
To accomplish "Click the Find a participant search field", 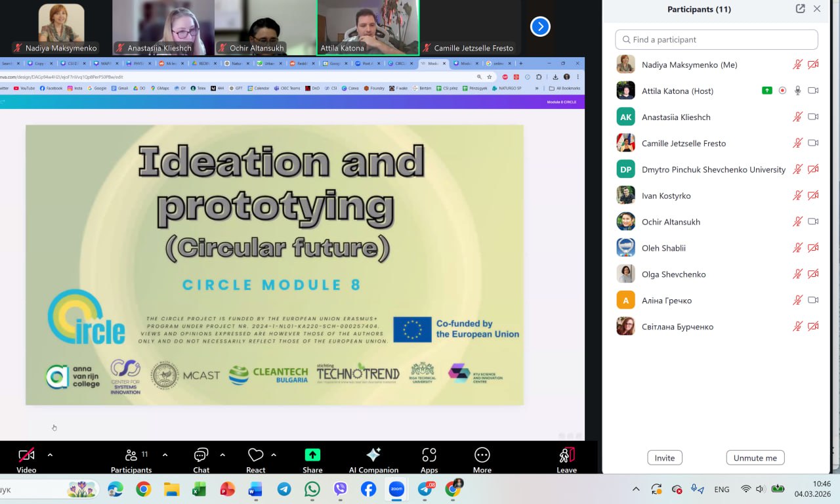I will coord(717,39).
